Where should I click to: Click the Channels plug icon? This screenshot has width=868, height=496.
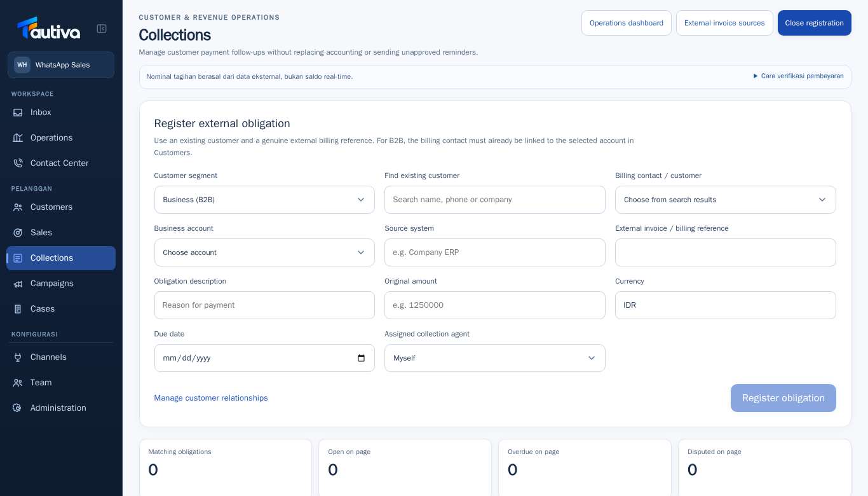click(x=18, y=357)
